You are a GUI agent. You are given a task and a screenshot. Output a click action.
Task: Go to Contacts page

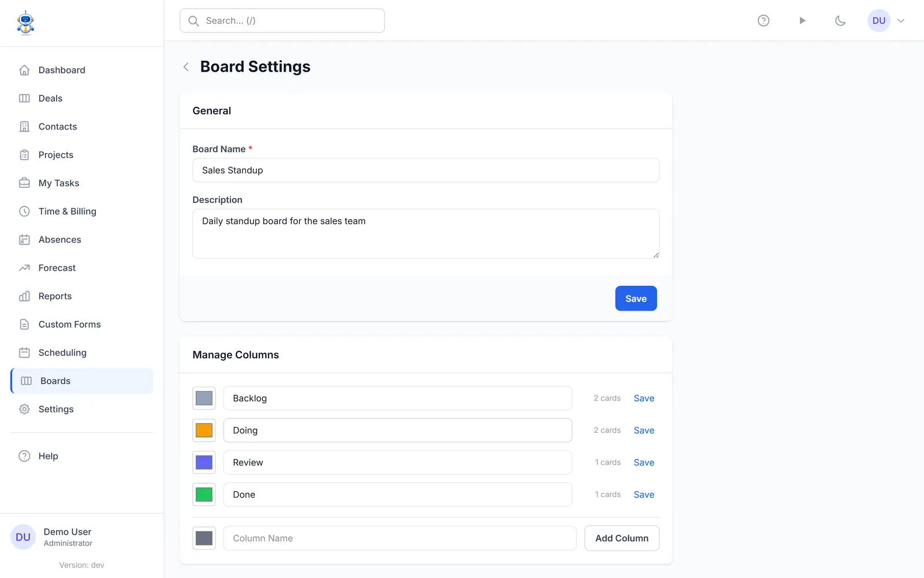click(82, 127)
